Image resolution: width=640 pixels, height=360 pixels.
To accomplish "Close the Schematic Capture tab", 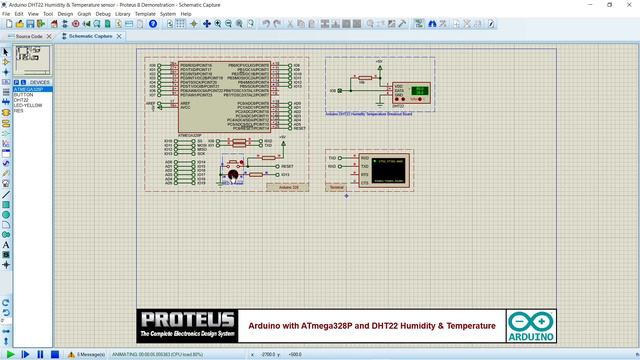I will [x=119, y=36].
